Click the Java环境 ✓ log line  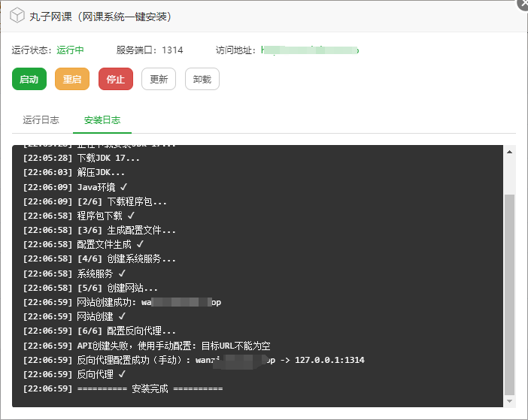pos(75,187)
